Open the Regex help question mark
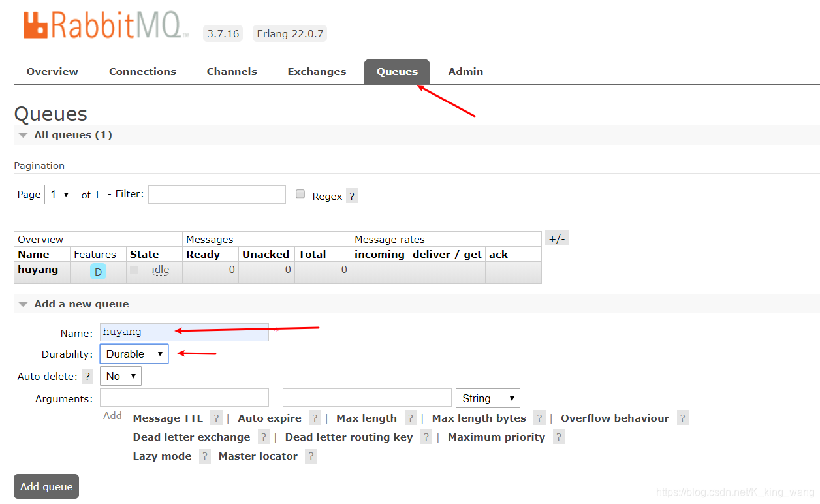Screen dimensions: 820x504 [x=352, y=196]
